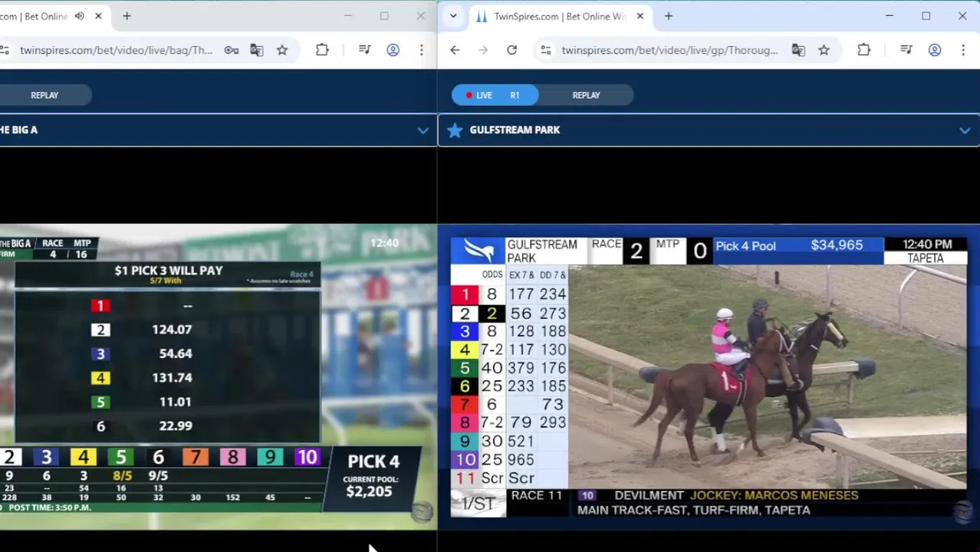Click the Jockey: Marcos Meneses caption
Image resolution: width=980 pixels, height=552 pixels.
[774, 495]
